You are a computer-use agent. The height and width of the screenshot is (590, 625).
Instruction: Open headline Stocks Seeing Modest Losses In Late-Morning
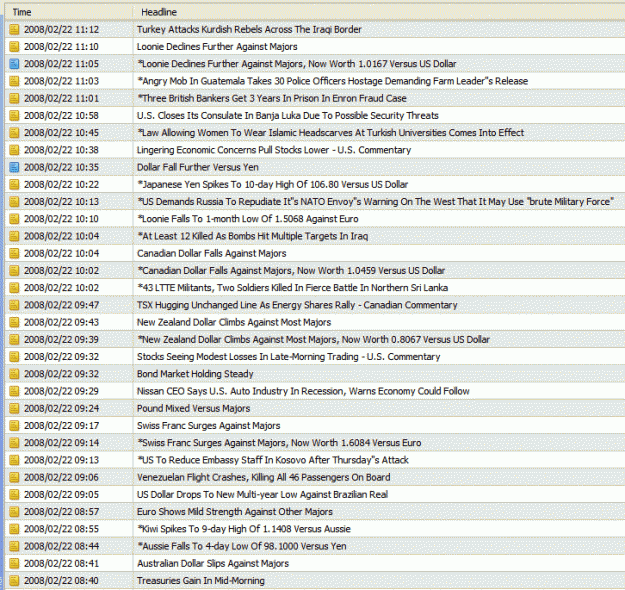289,357
